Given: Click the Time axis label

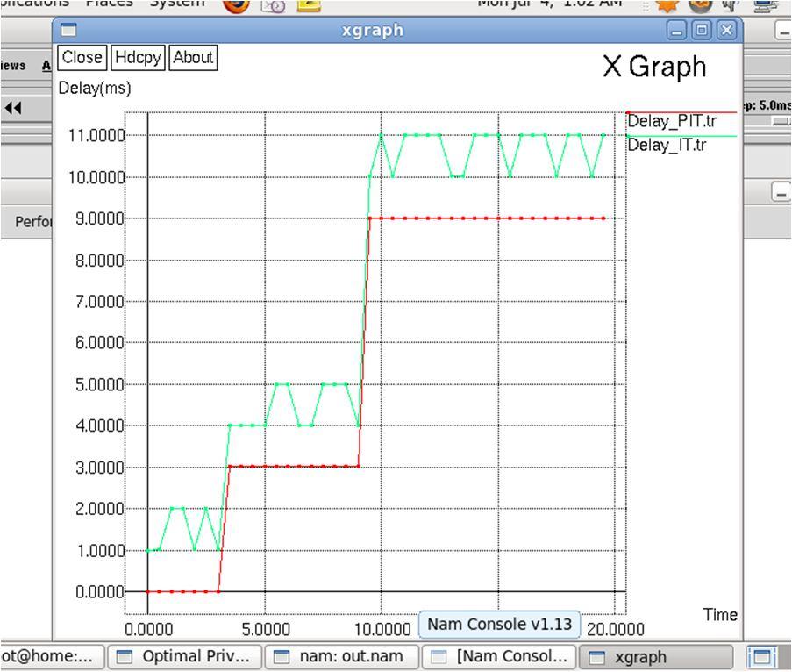Looking at the screenshot, I should (x=720, y=615).
